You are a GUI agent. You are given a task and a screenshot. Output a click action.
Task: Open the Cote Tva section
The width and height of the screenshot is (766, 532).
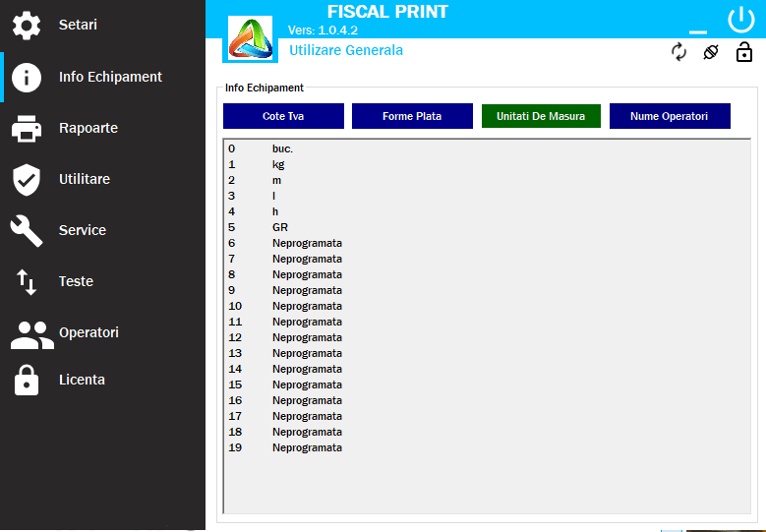pyautogui.click(x=283, y=116)
